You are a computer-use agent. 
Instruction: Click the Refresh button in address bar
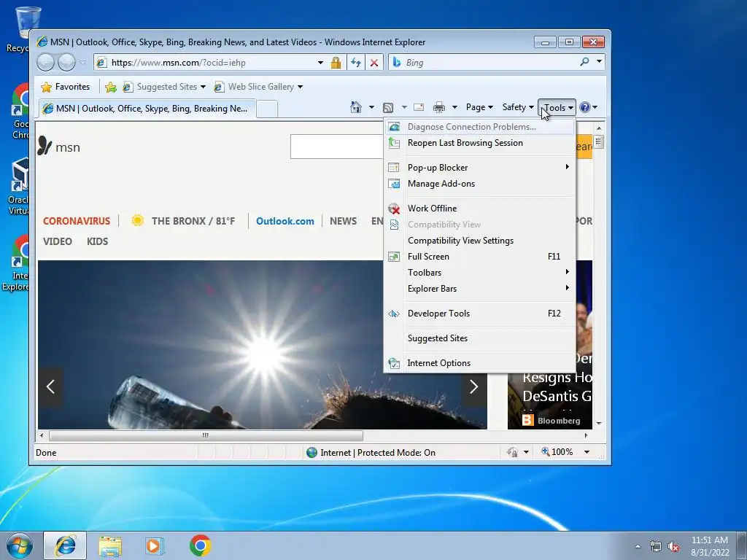tap(355, 63)
